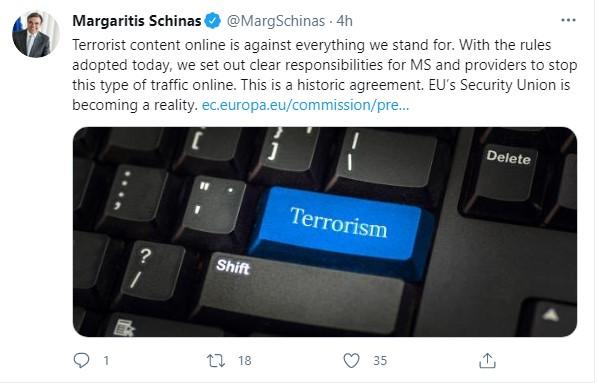The height and width of the screenshot is (383, 598).
Task: Click the blue verified badge
Action: 213,21
